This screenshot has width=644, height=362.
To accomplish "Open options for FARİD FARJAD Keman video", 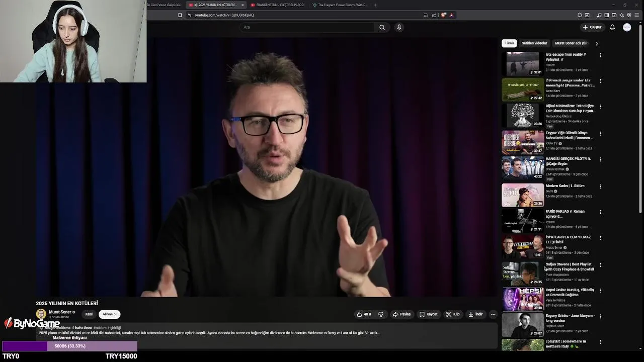I will tap(600, 212).
